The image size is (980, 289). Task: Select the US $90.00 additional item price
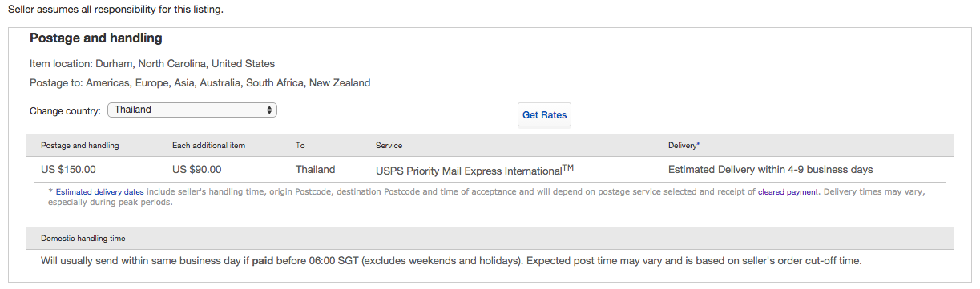point(196,170)
